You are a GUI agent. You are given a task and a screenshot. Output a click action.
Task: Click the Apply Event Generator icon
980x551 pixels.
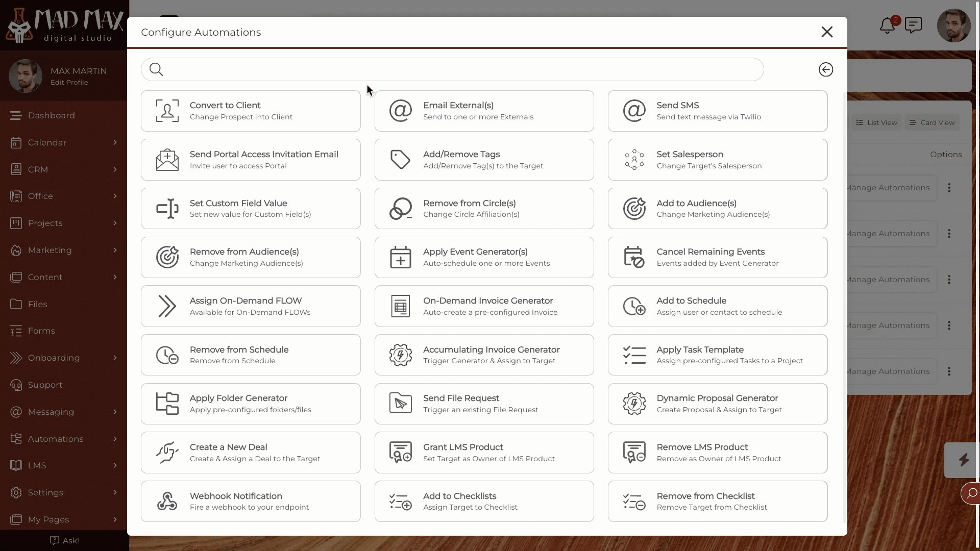tap(400, 257)
